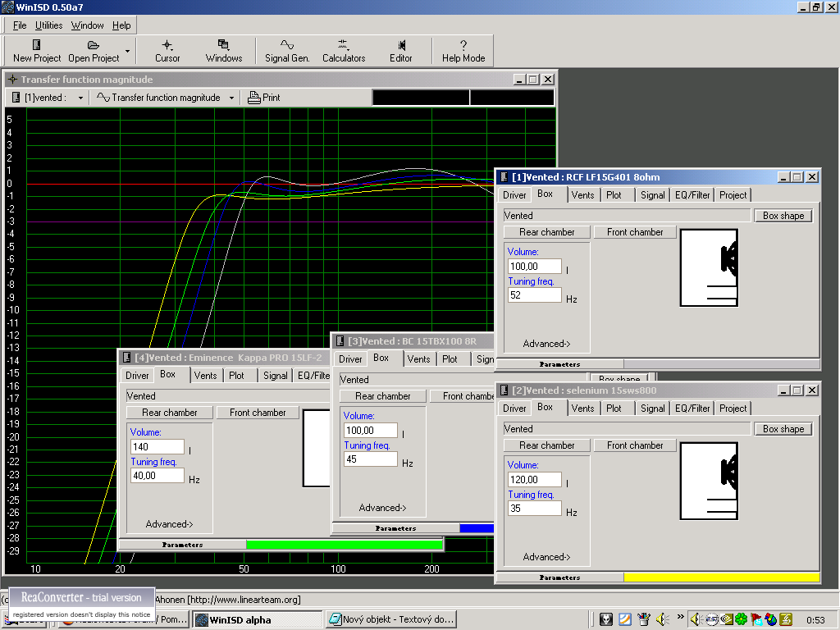
Task: Expand Advanced options in selenium 15sws800 window
Action: pos(546,557)
